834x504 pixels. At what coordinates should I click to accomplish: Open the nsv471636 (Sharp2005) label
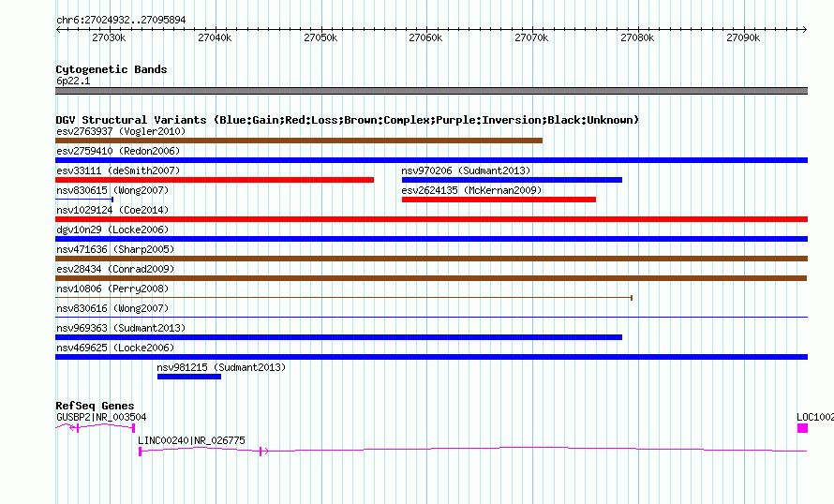click(x=115, y=249)
